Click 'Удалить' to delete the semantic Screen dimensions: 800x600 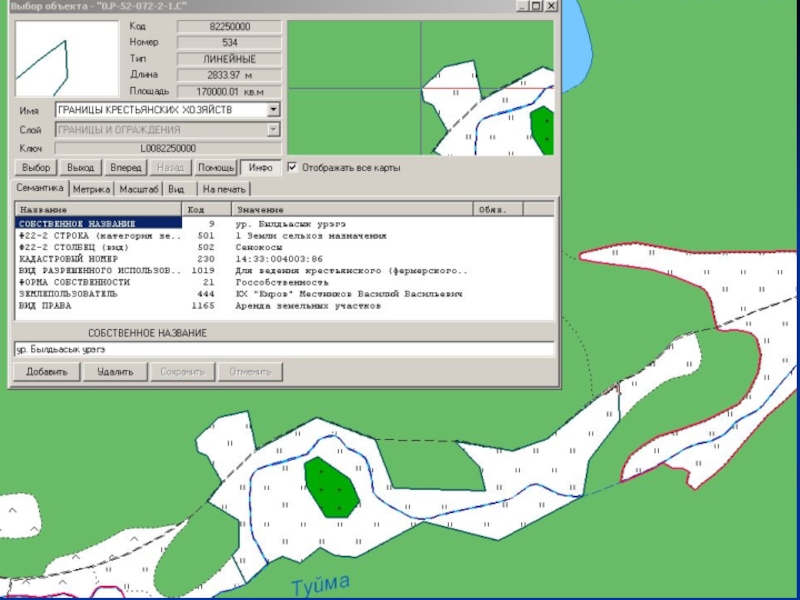(x=115, y=372)
